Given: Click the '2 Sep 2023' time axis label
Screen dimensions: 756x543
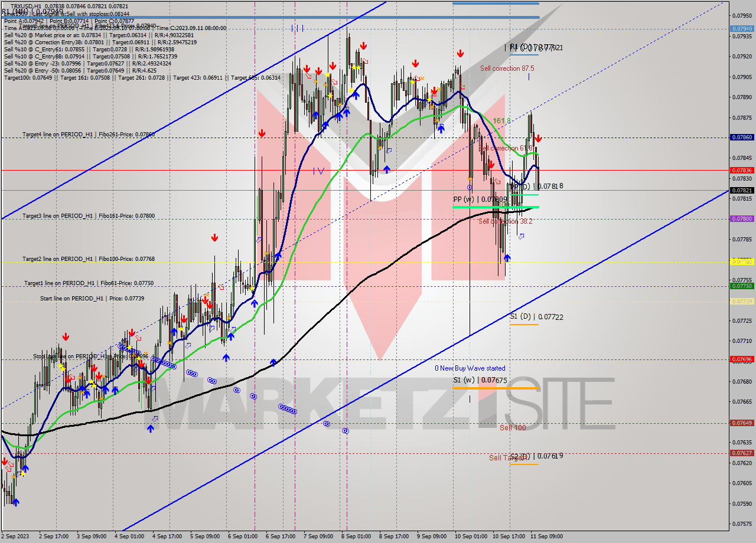Looking at the screenshot, I should 14,537.
